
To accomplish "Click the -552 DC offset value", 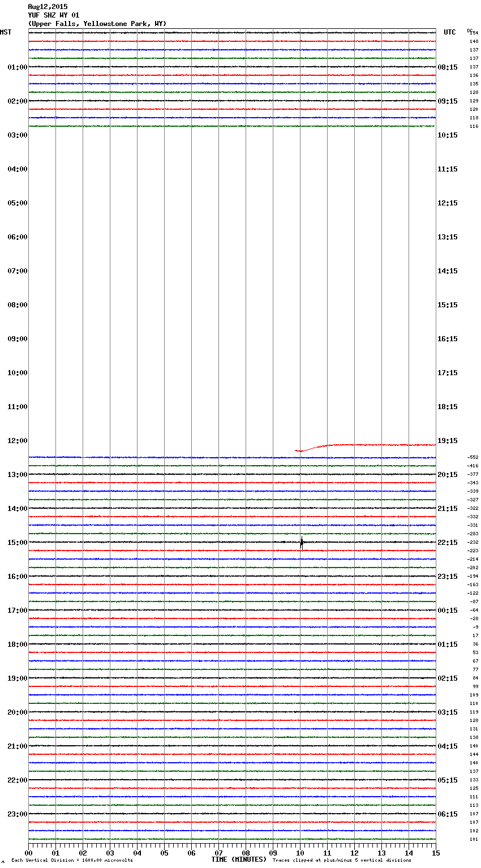I will (473, 457).
